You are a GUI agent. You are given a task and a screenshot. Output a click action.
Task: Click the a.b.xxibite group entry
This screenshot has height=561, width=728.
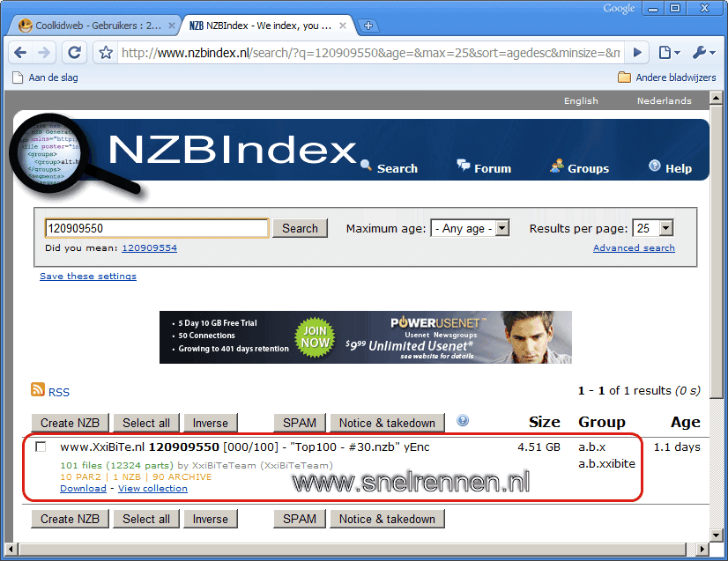tap(606, 464)
